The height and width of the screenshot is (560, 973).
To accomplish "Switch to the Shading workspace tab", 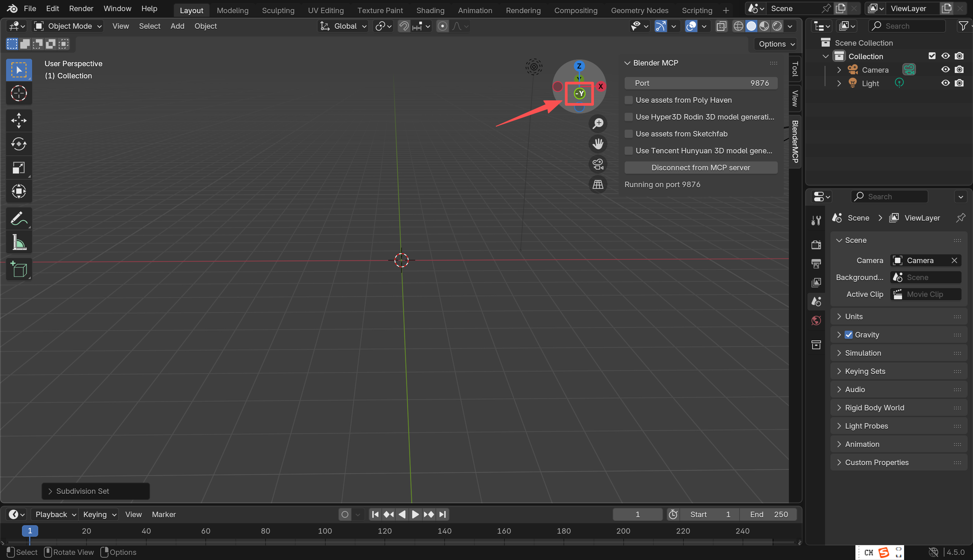I will pos(430,10).
